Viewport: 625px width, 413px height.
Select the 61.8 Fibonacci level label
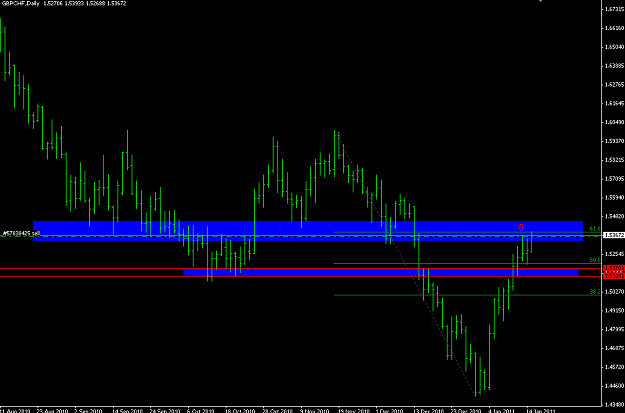pyautogui.click(x=594, y=229)
